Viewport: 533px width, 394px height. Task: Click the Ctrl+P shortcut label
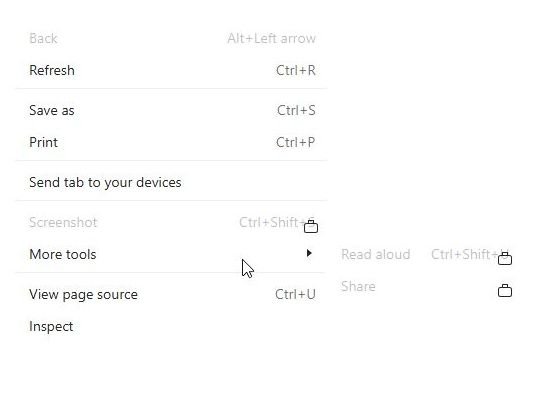pyautogui.click(x=295, y=142)
